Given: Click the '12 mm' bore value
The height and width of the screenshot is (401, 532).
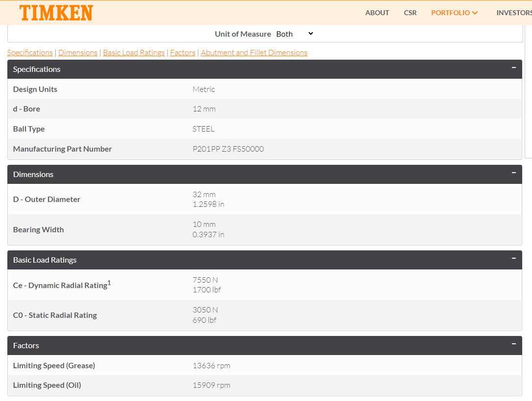Looking at the screenshot, I should point(204,109).
